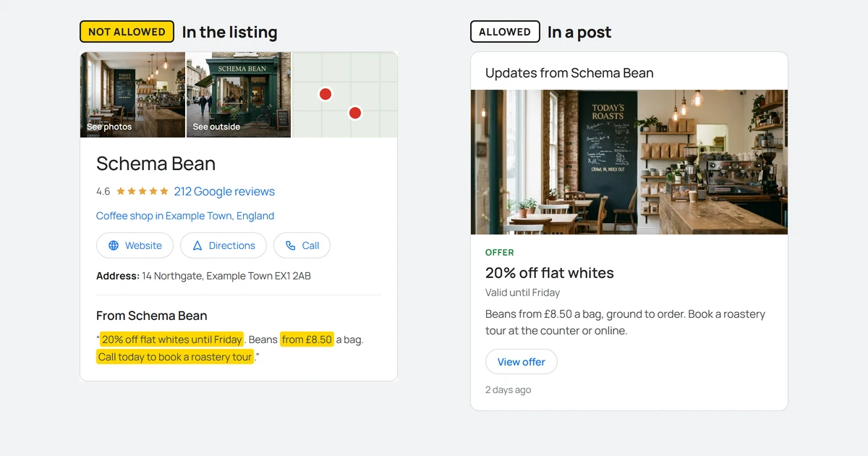
Task: Follow the Coffee shop in Example Town link
Action: click(185, 216)
